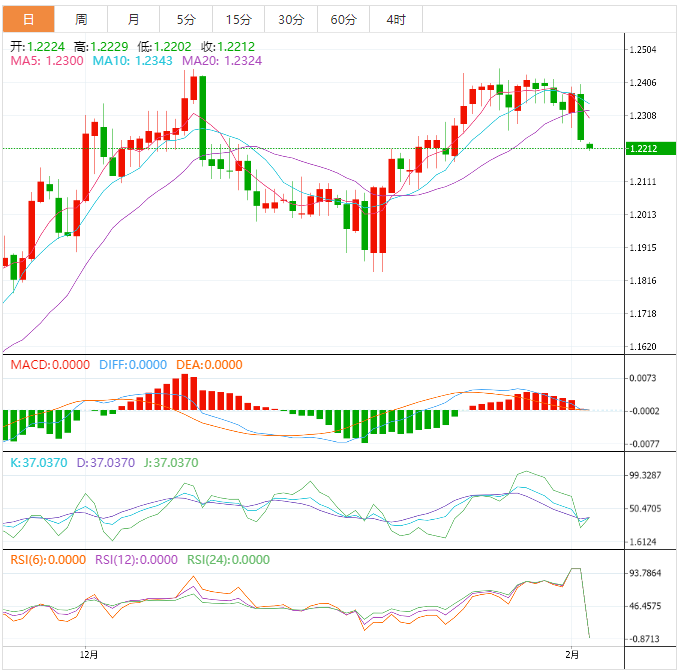Open the 4时 four-hour tab
683x671 pixels.
pyautogui.click(x=395, y=19)
